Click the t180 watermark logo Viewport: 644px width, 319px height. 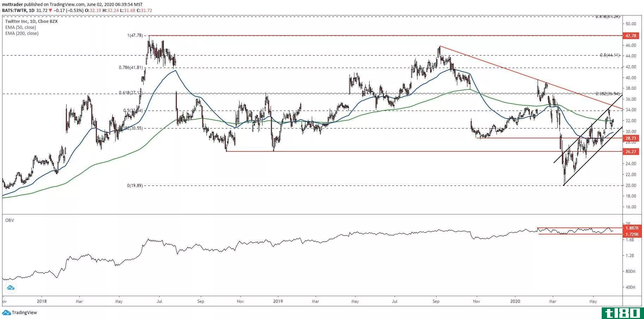[x=623, y=313]
